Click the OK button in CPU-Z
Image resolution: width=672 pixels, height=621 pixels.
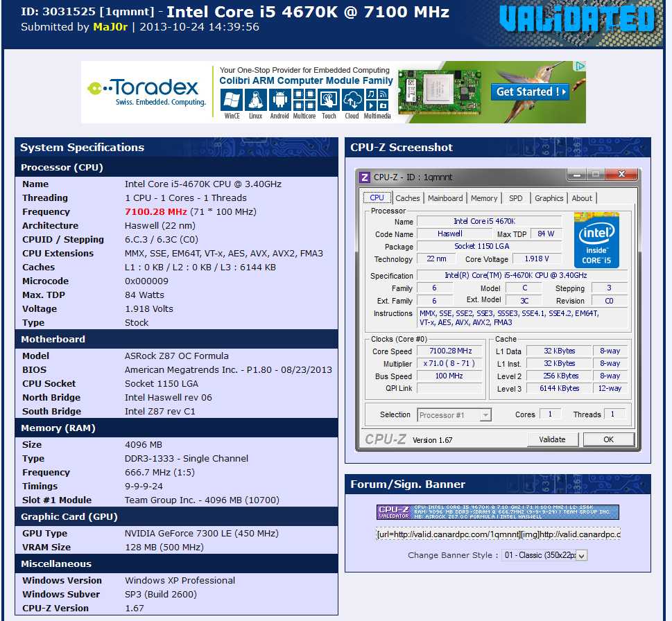[x=609, y=439]
